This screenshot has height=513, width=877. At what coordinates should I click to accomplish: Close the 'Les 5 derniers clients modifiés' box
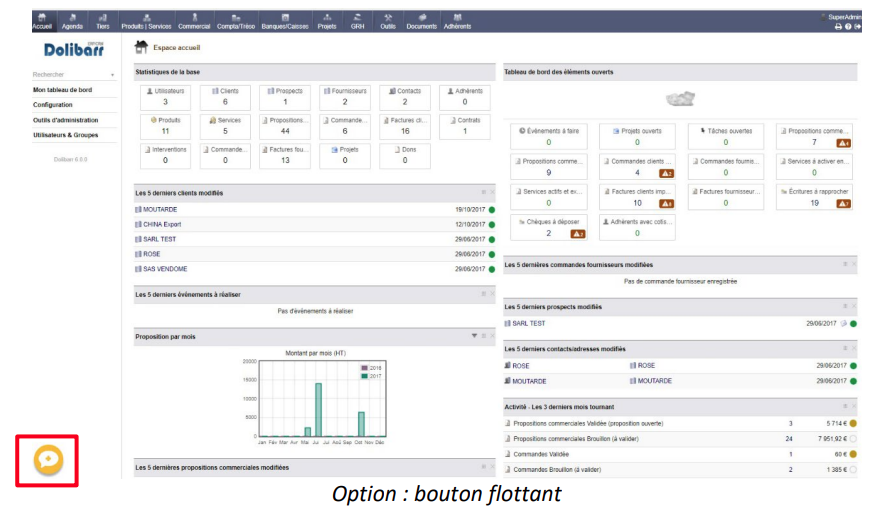pyautogui.click(x=492, y=192)
